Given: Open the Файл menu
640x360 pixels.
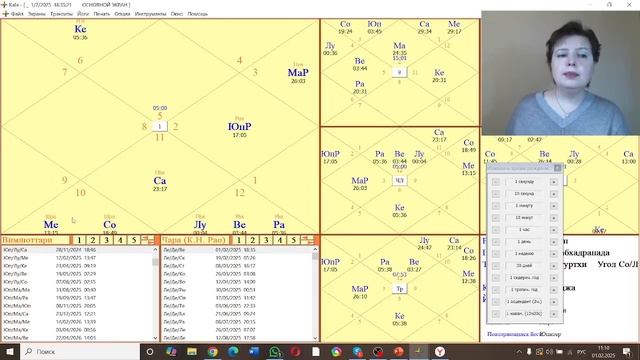Looking at the screenshot, I should click(17, 14).
